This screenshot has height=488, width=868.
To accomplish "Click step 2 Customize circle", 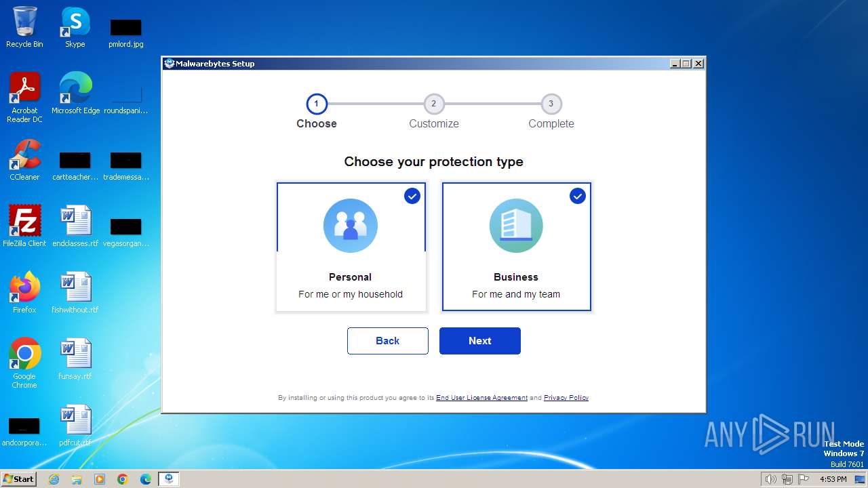I will tap(434, 104).
